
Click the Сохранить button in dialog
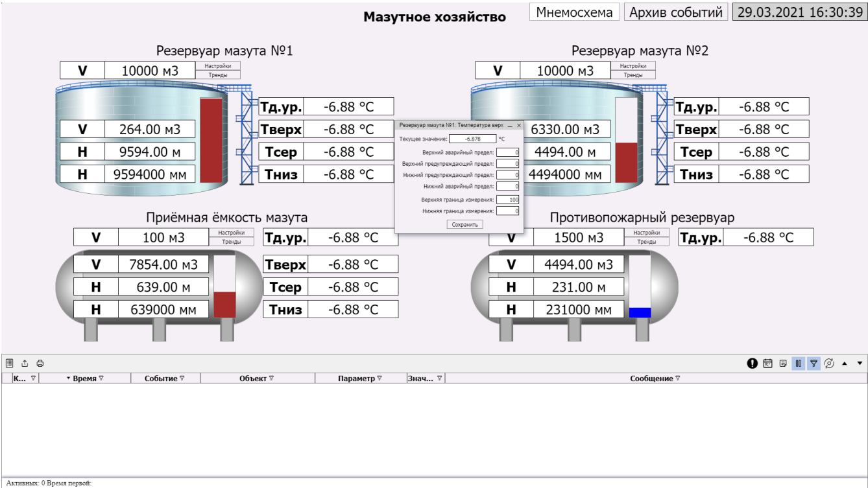click(464, 224)
